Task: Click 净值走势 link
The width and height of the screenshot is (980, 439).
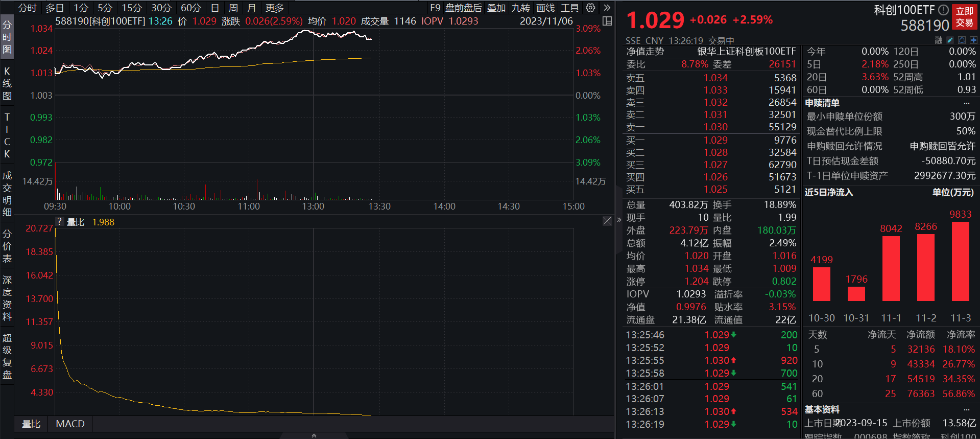Action: (646, 52)
